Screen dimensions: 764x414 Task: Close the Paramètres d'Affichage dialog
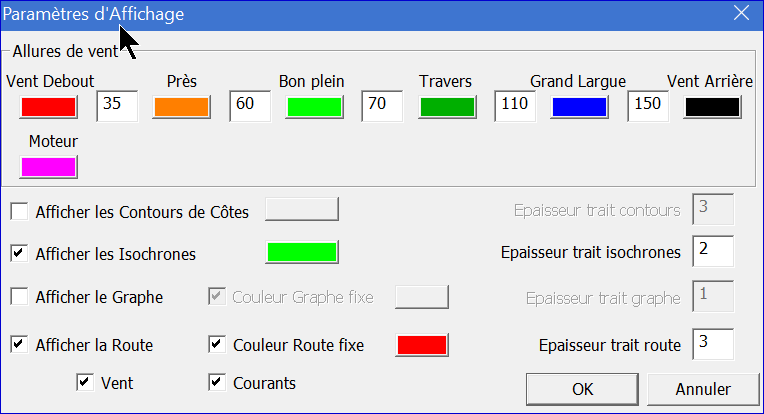point(741,13)
